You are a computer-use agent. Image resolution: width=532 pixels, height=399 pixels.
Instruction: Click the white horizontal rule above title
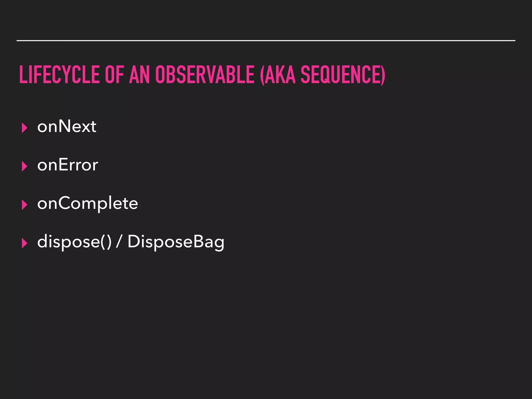266,41
